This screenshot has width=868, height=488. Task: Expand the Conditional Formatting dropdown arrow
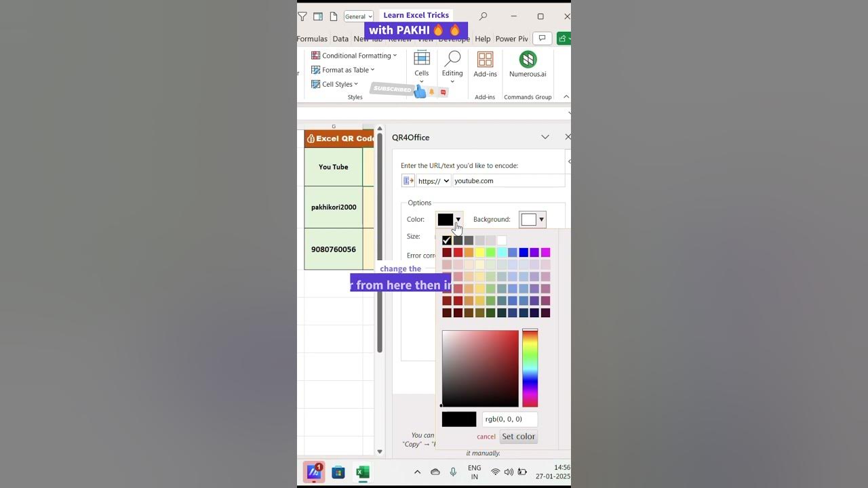coord(395,56)
